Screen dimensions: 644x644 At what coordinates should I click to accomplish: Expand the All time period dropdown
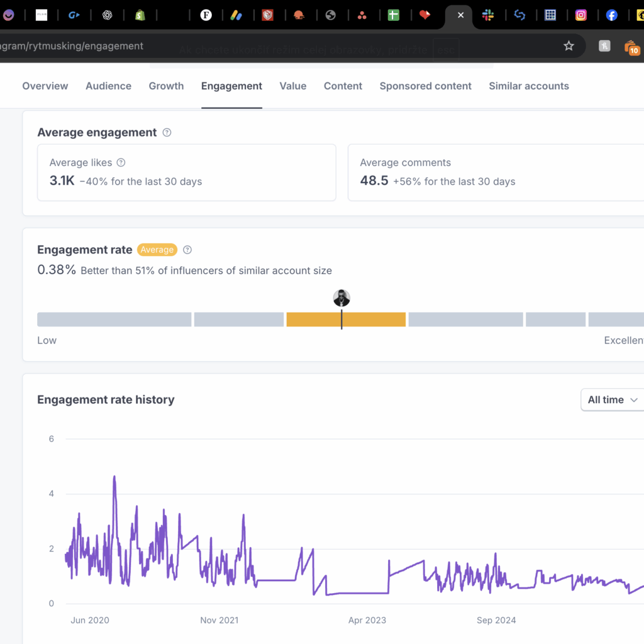coord(613,400)
